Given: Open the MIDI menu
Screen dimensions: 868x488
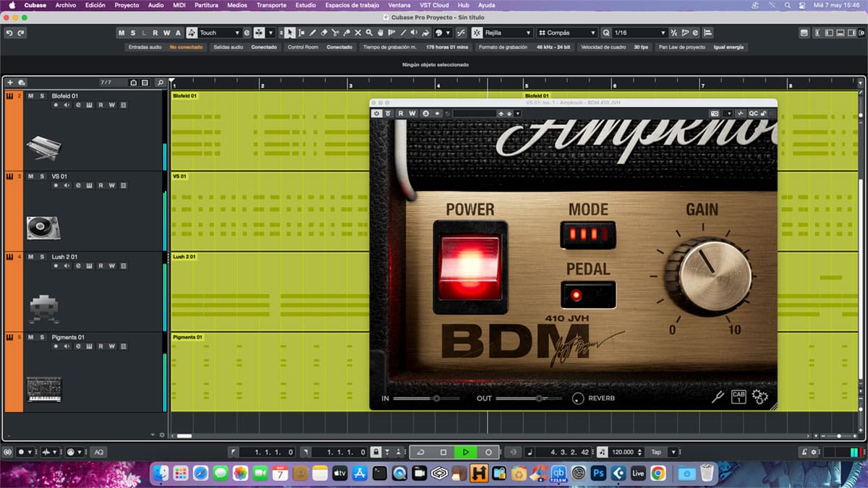Looking at the screenshot, I should (179, 5).
